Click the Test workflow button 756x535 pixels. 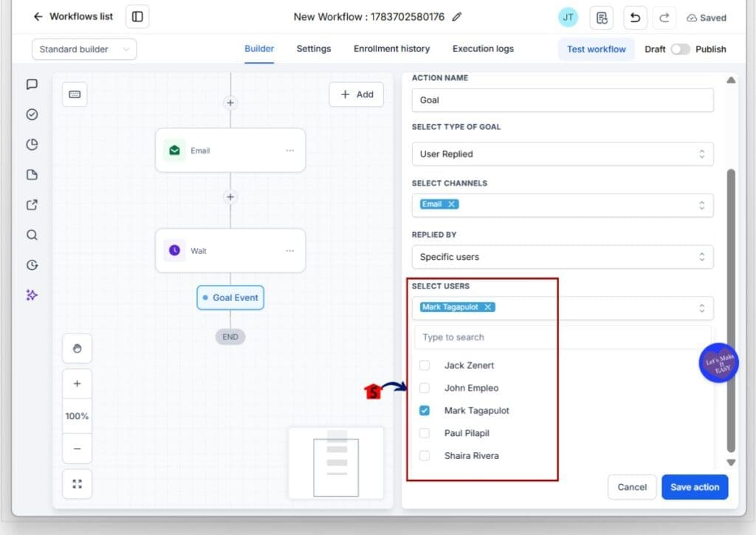coord(596,49)
